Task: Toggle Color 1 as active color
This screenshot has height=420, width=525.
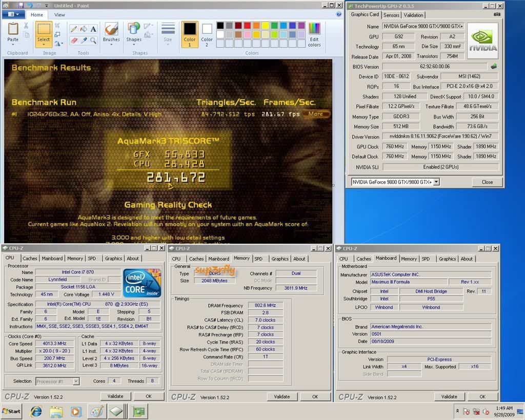Action: [x=190, y=34]
